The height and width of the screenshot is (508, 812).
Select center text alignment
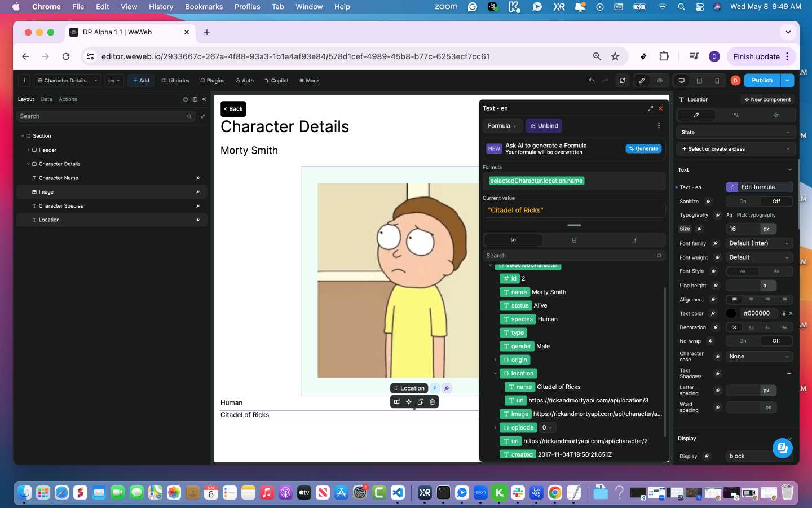click(x=751, y=300)
